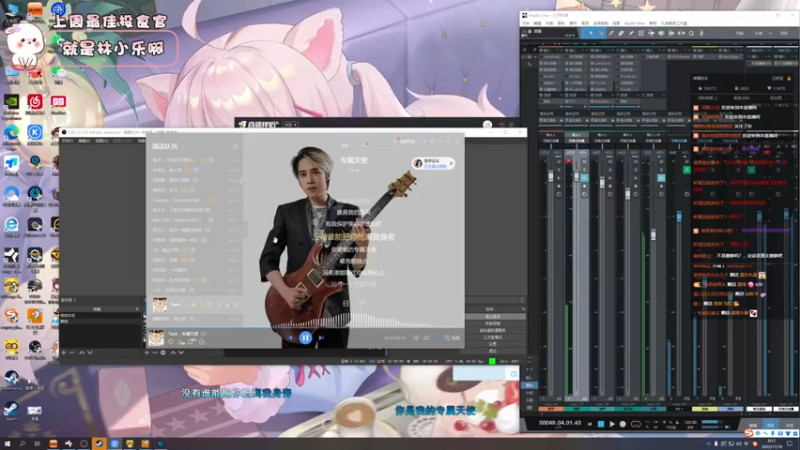
Task: Click the taskbar search icon
Action: (22, 444)
